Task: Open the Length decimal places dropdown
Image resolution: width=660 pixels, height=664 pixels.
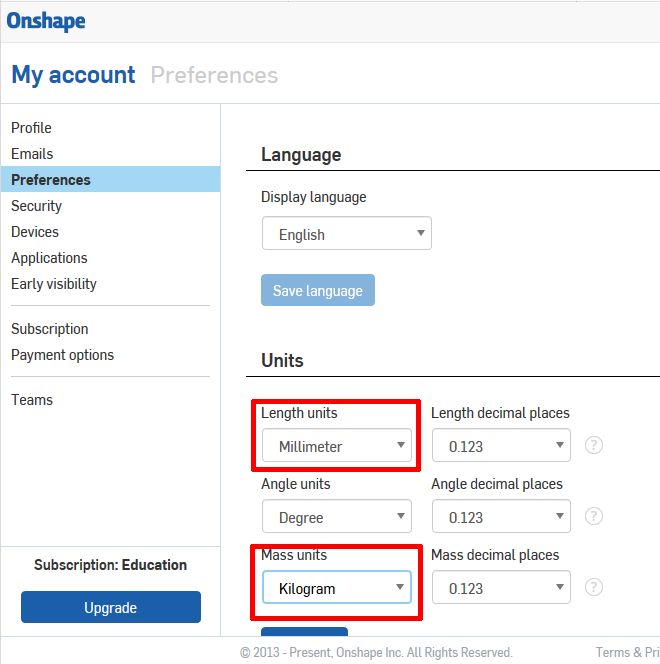Action: coord(501,445)
